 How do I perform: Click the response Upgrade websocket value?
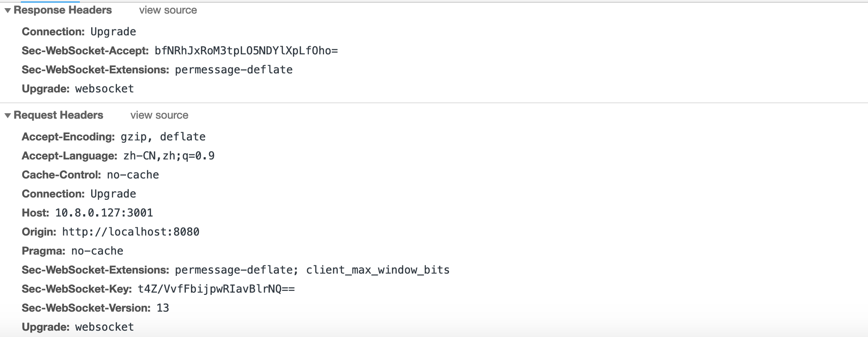104,89
